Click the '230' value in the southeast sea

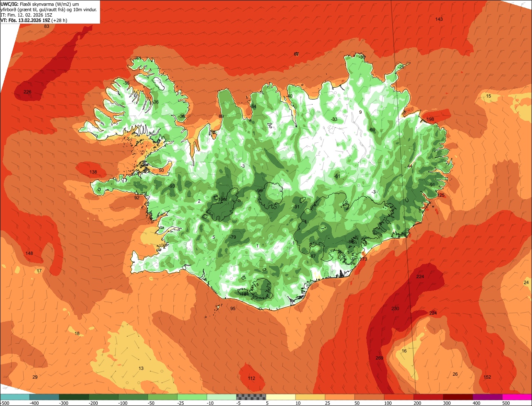coord(395,308)
